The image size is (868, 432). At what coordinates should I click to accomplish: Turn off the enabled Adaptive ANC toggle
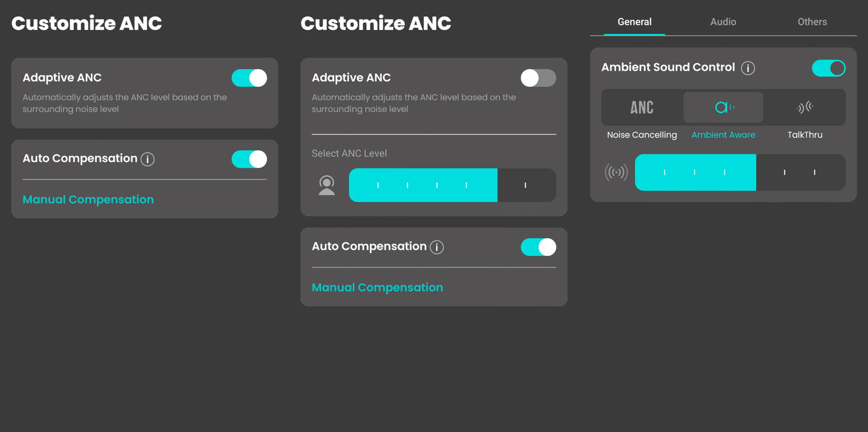coord(250,78)
